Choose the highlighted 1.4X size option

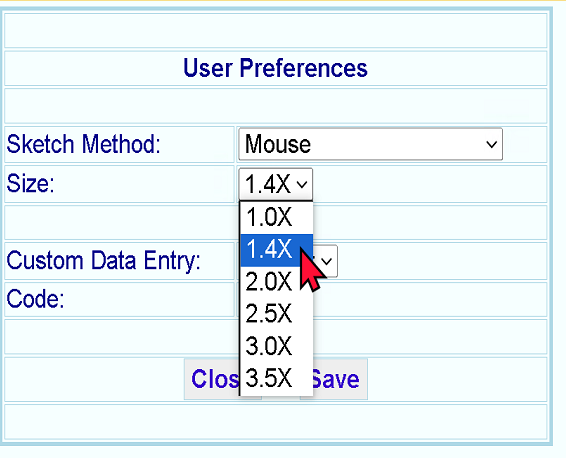point(276,250)
